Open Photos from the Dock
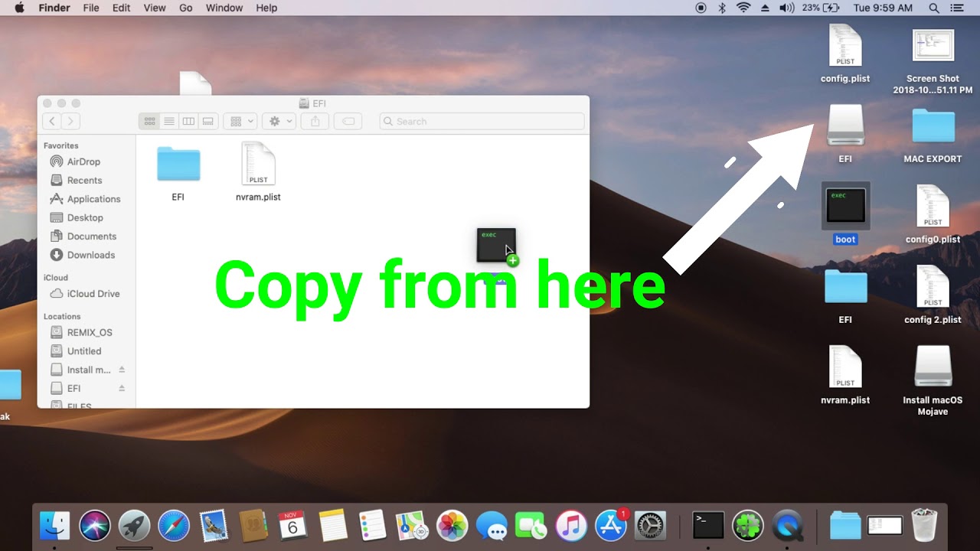Image resolution: width=980 pixels, height=551 pixels. (x=452, y=526)
